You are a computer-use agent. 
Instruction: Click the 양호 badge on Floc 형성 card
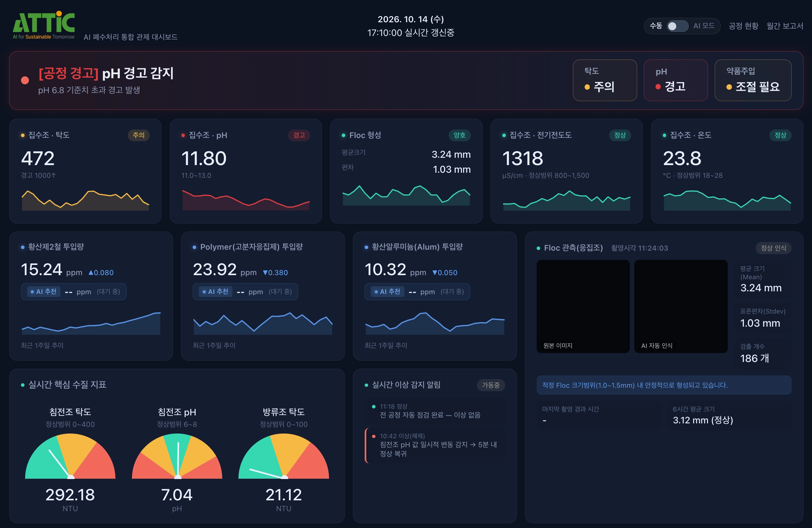459,135
